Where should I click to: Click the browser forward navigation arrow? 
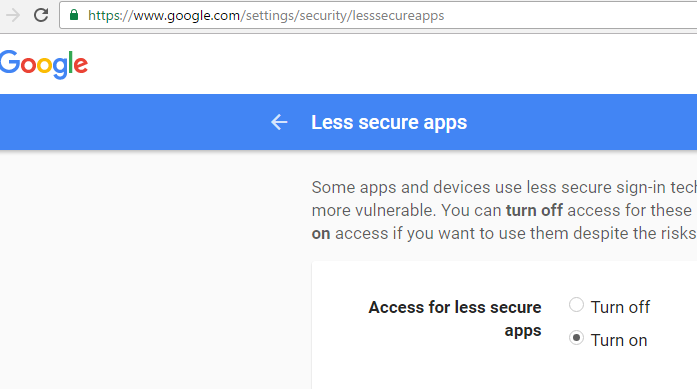pos(13,15)
